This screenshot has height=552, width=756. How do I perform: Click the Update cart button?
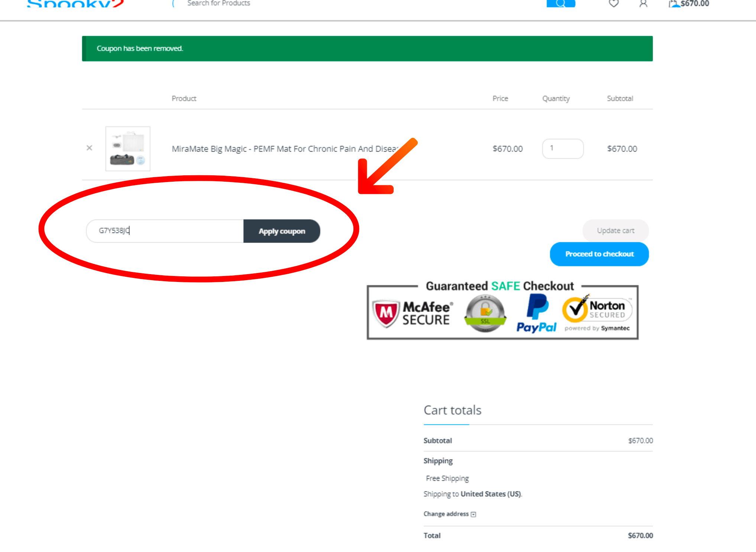pos(616,230)
